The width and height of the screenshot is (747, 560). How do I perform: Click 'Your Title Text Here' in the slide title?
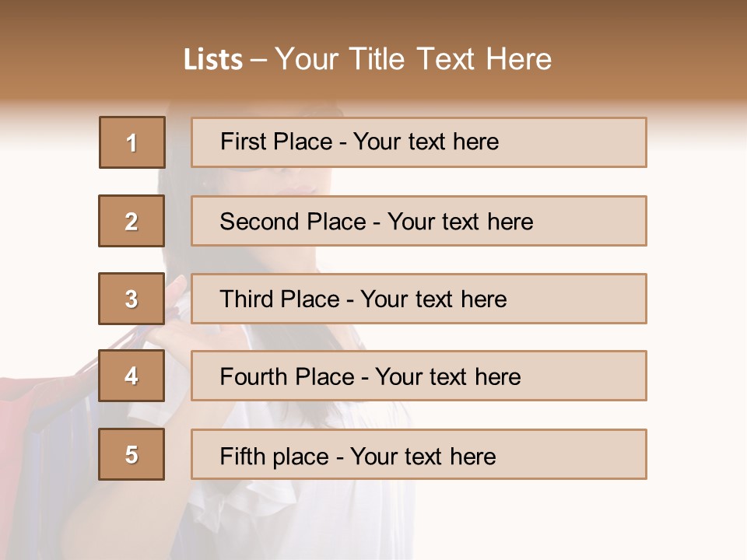click(x=413, y=60)
